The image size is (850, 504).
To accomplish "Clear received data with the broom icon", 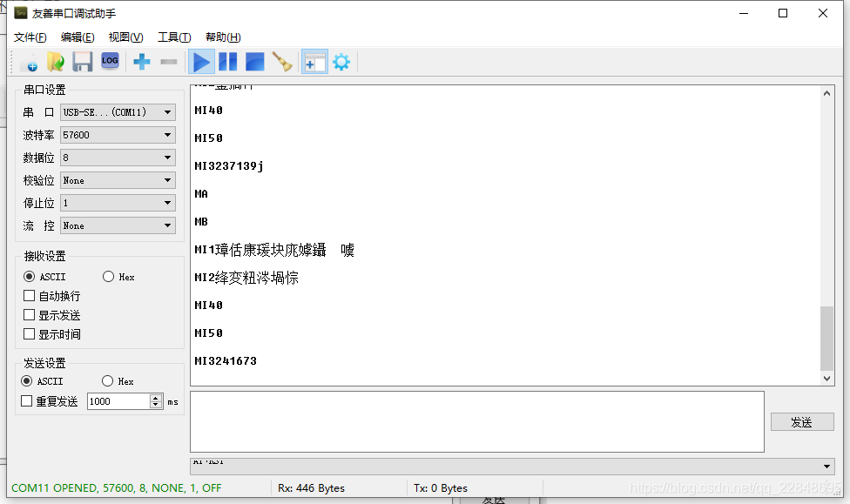I will (282, 62).
